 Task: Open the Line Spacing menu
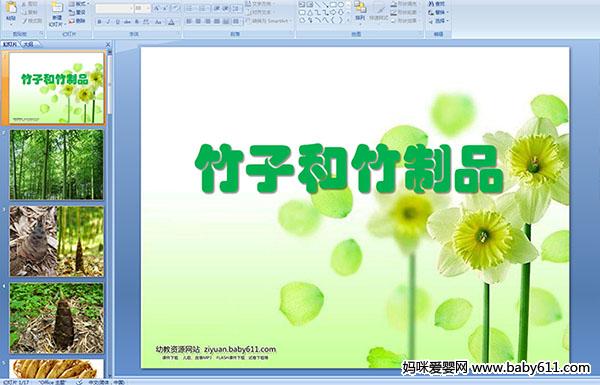coord(237,8)
